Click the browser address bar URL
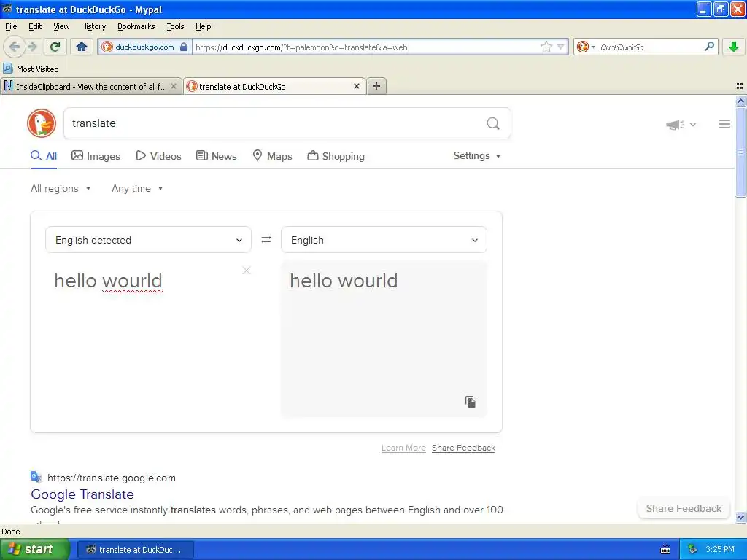This screenshot has height=560, width=747. point(365,47)
